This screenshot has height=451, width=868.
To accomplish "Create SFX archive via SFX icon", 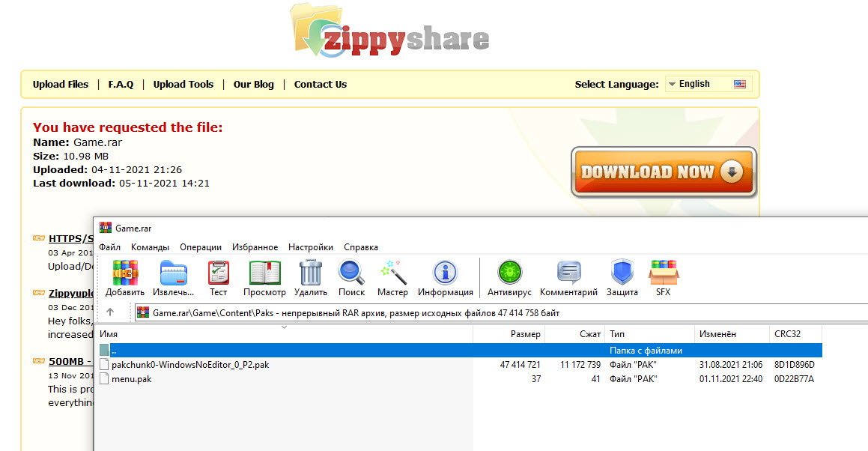I will pos(663,274).
